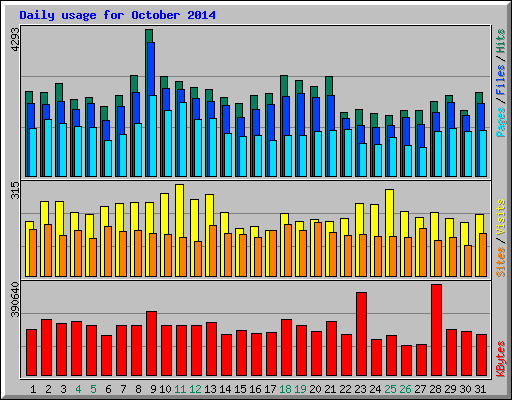
Task: Click the day 9 axis label
Action: pos(153,389)
